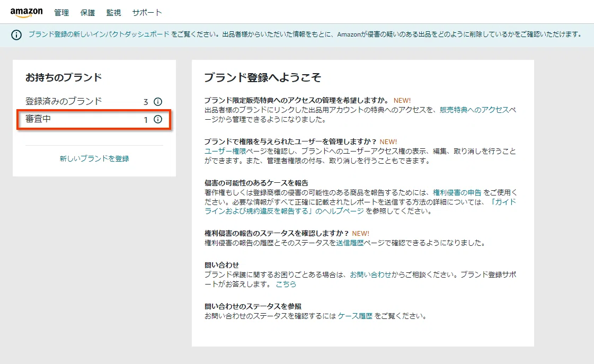
Task: Open ブランド登録の新しいインパクトダッシュボード link
Action: 99,34
